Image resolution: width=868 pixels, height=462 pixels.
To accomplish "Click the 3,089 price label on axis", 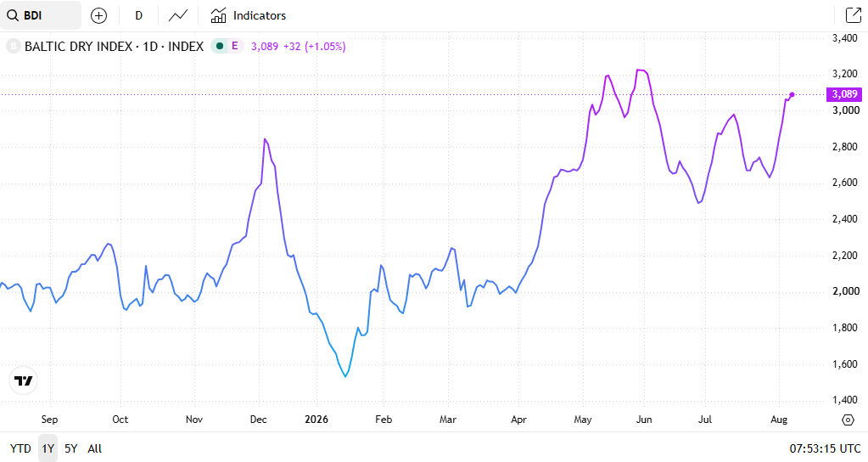I will click(844, 94).
